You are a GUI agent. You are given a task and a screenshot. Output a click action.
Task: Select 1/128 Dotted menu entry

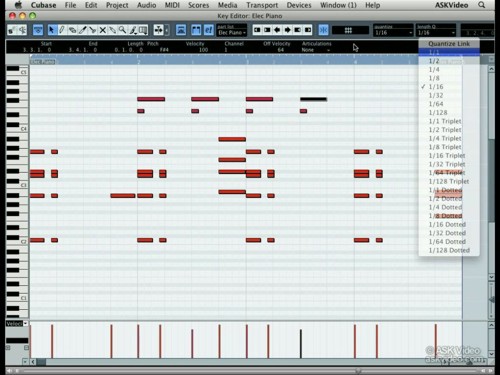(449, 250)
